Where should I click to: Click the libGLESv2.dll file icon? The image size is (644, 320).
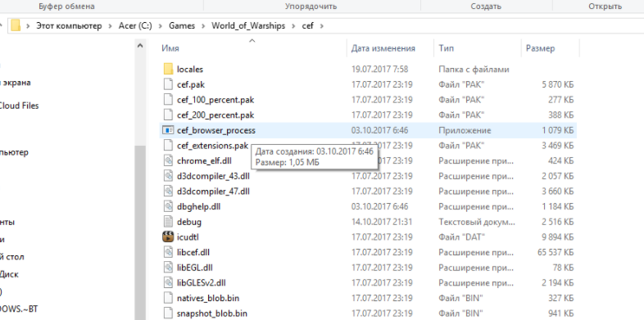click(x=168, y=282)
